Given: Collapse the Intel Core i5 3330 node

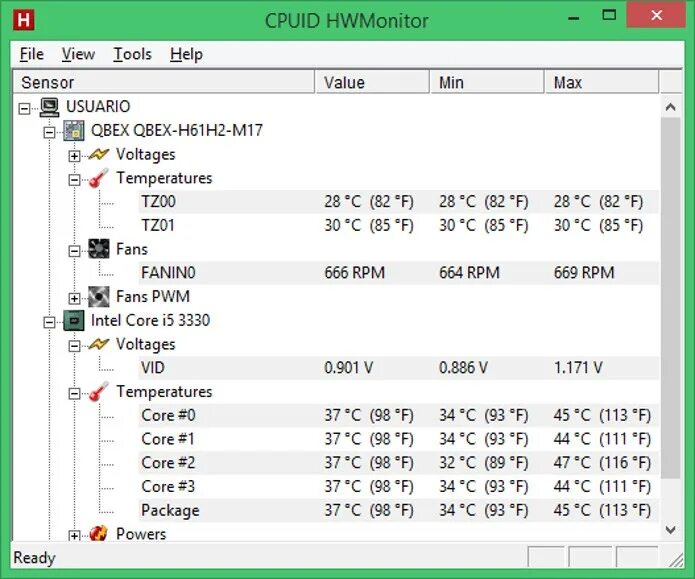Looking at the screenshot, I should (x=49, y=322).
